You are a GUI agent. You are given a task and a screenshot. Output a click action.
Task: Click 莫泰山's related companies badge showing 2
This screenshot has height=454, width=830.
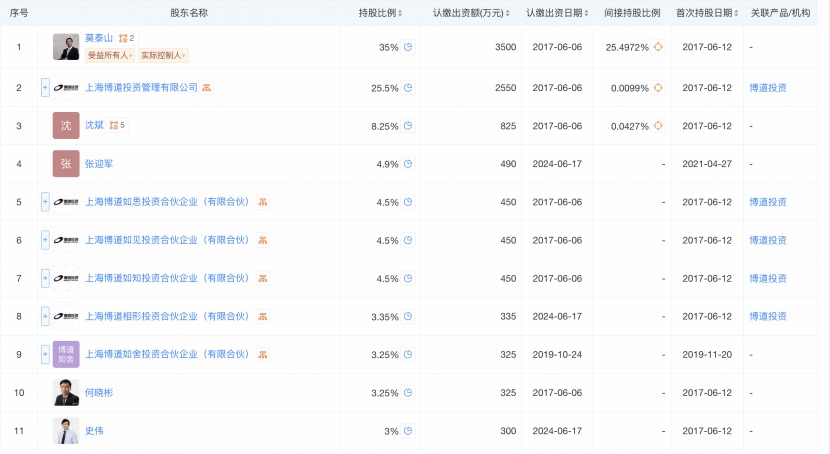[x=126, y=38]
